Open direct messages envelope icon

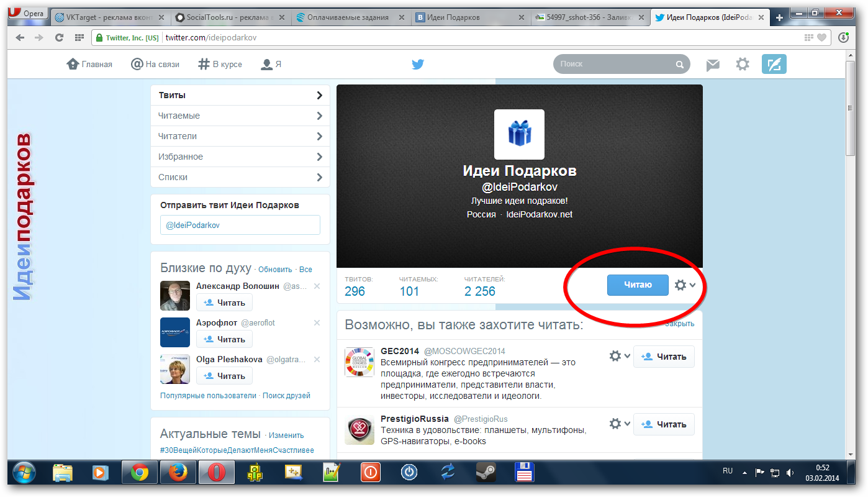713,65
